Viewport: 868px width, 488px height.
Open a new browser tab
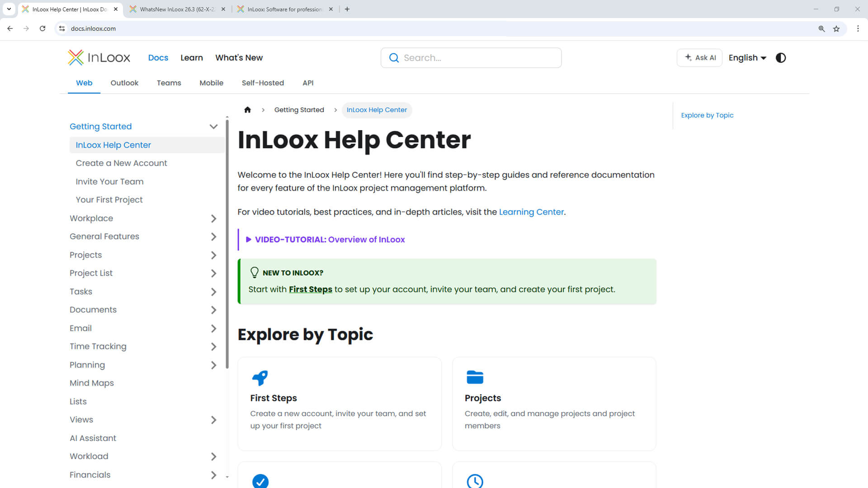pyautogui.click(x=347, y=9)
